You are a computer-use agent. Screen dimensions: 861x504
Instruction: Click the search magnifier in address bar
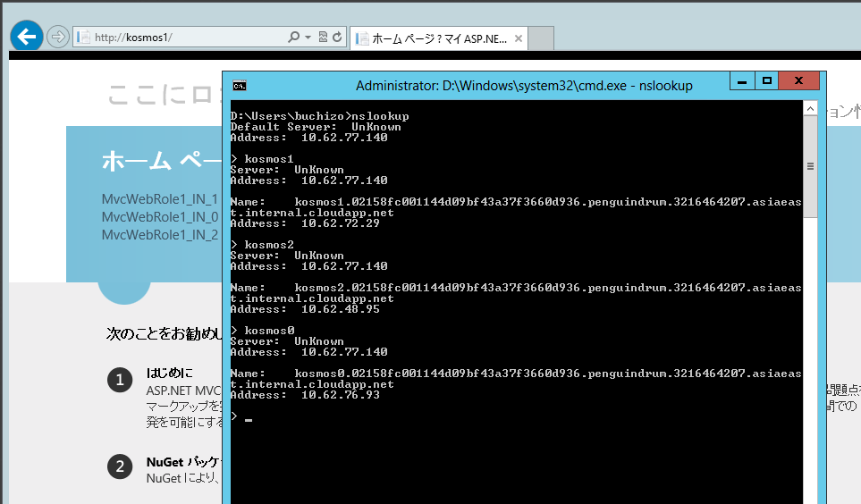click(x=293, y=38)
